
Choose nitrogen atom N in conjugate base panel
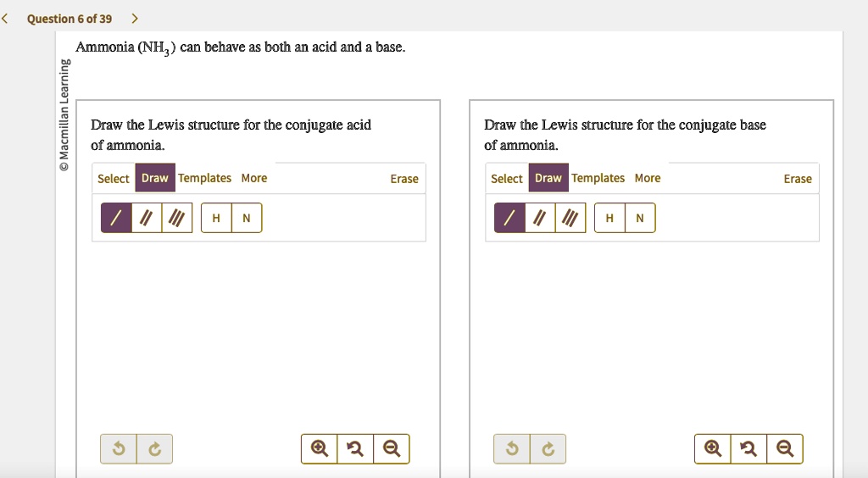641,218
